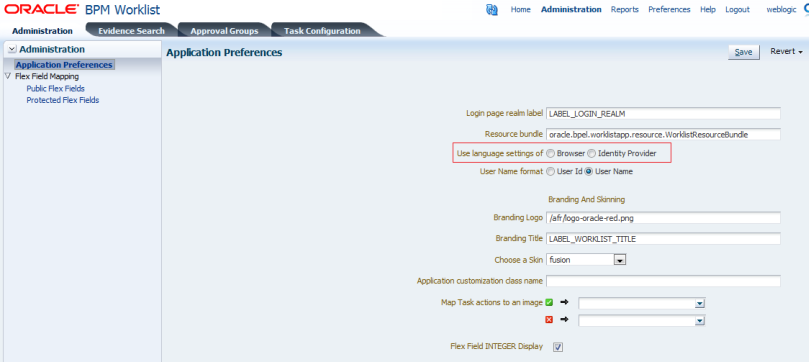Click the green approve checkmark icon

[x=549, y=303]
